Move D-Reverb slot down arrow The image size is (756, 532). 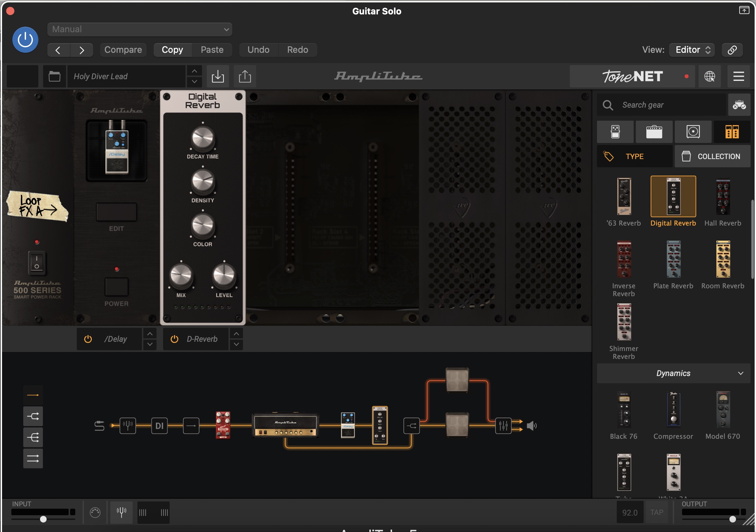pyautogui.click(x=236, y=344)
